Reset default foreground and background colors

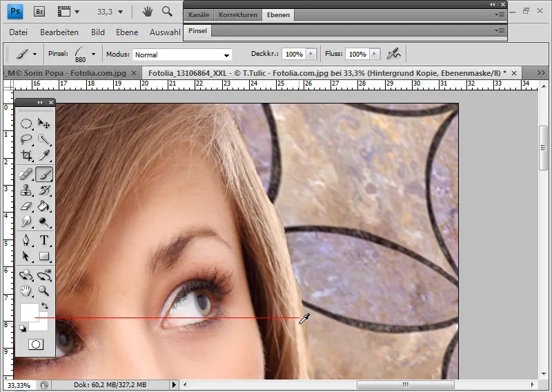click(23, 329)
